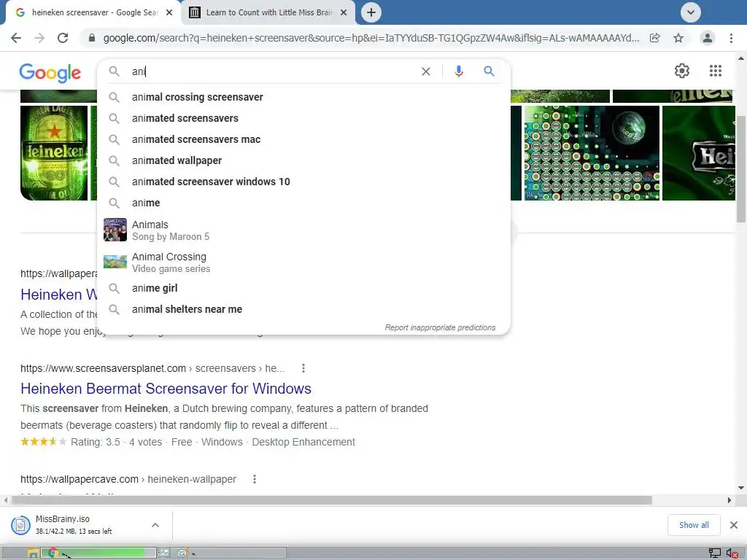Open the Animal Crossing thumbnail image

point(115,262)
